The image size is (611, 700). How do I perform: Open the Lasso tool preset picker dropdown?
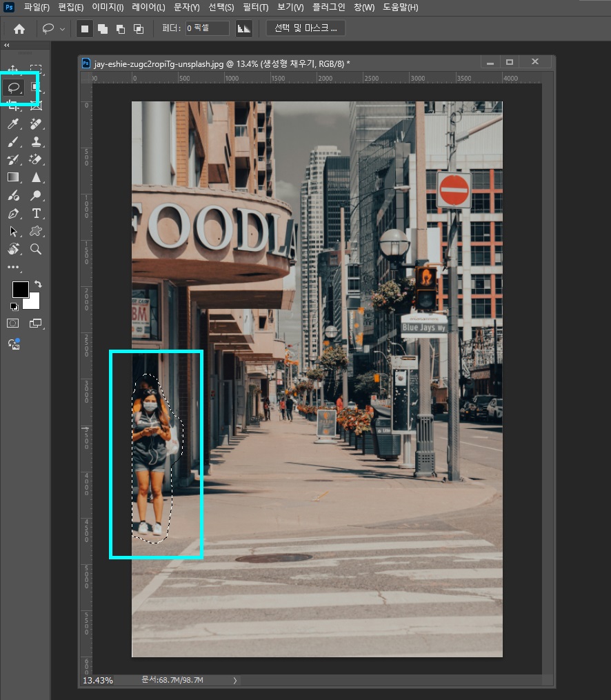click(x=62, y=29)
